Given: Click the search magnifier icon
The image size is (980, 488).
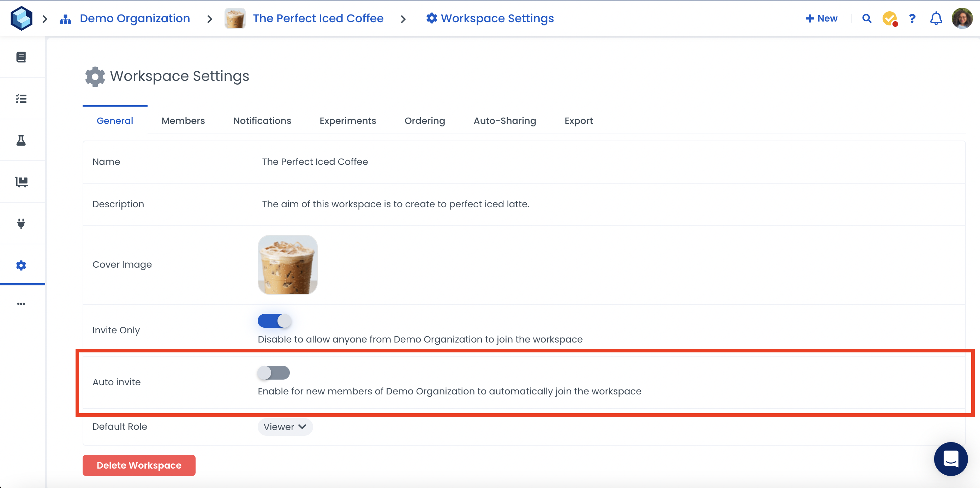Looking at the screenshot, I should pos(867,18).
